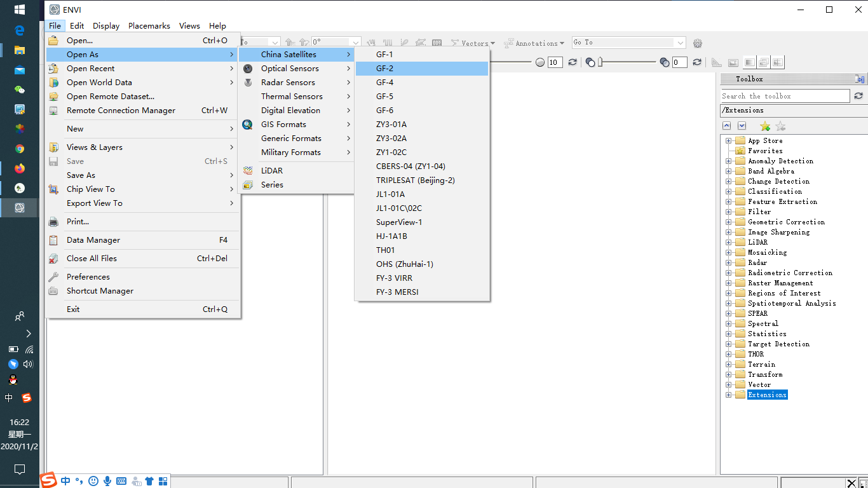The height and width of the screenshot is (488, 868).
Task: Open the Display menu in the menu bar
Action: pos(106,25)
